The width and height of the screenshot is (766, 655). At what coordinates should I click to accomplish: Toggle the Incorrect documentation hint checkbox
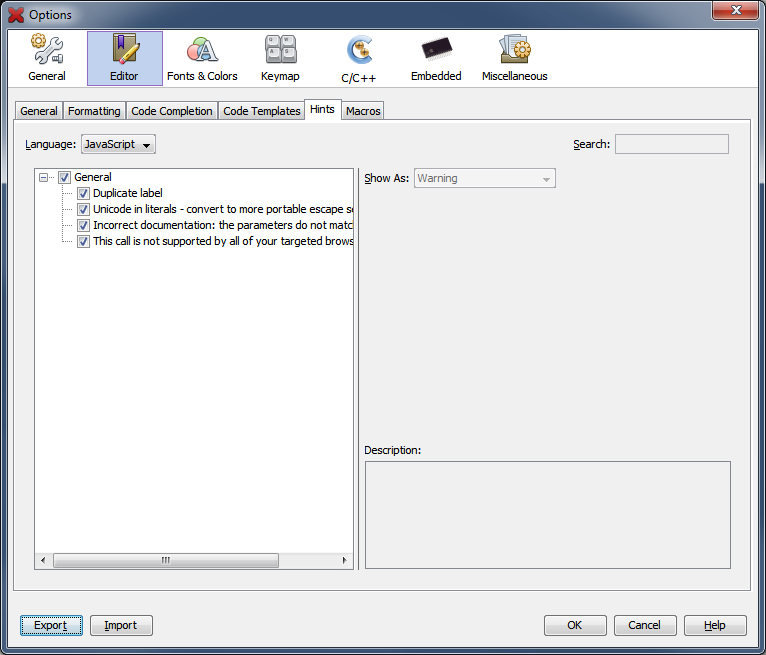[x=84, y=225]
